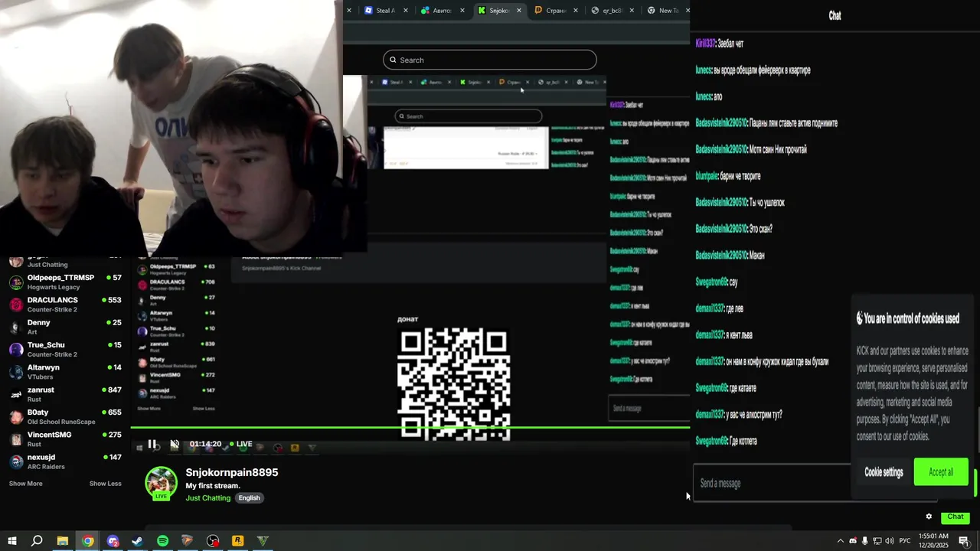Open Windows taskbar search

pos(37,541)
